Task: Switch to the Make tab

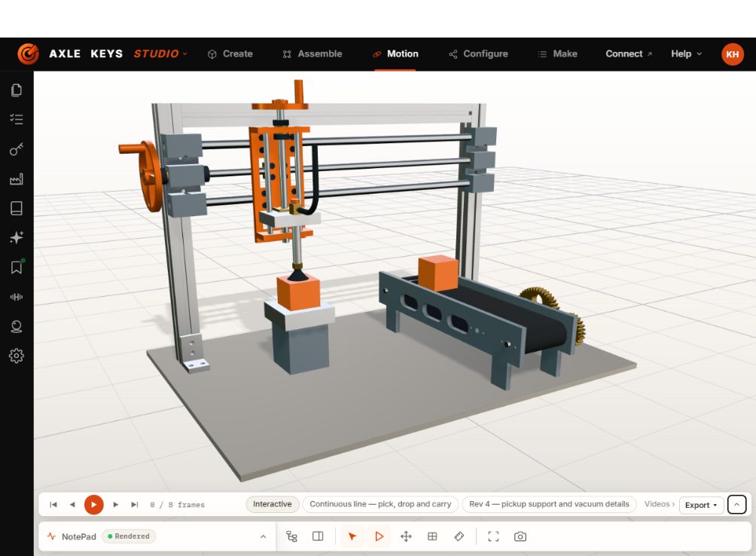Action: [557, 54]
